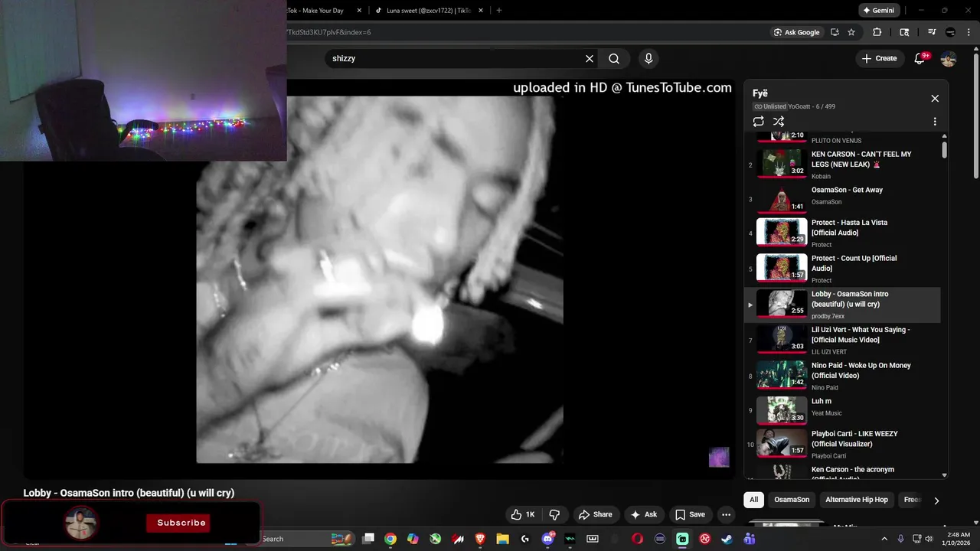
Task: Open Discord from the taskbar
Action: [x=548, y=539]
